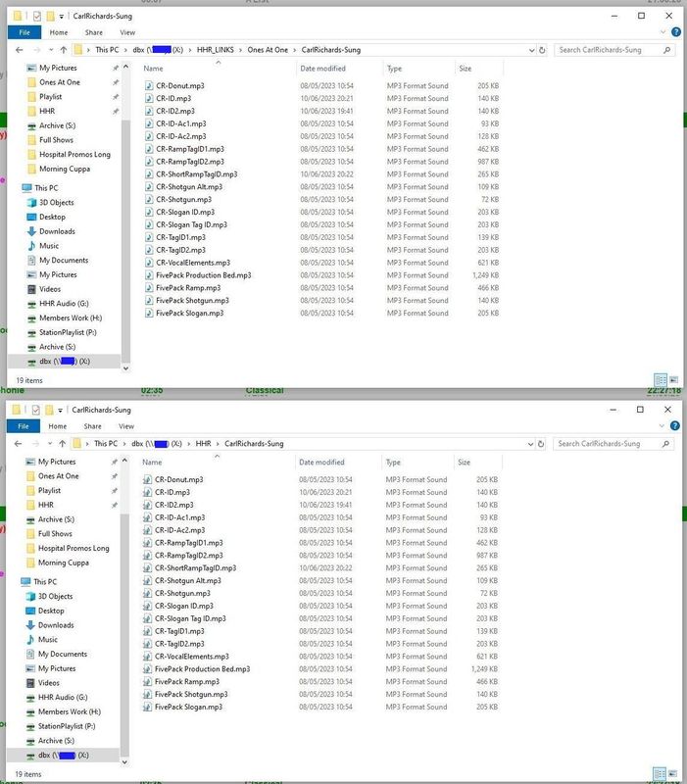The image size is (687, 784).
Task: Open Help icon in the bottom window
Action: (675, 426)
